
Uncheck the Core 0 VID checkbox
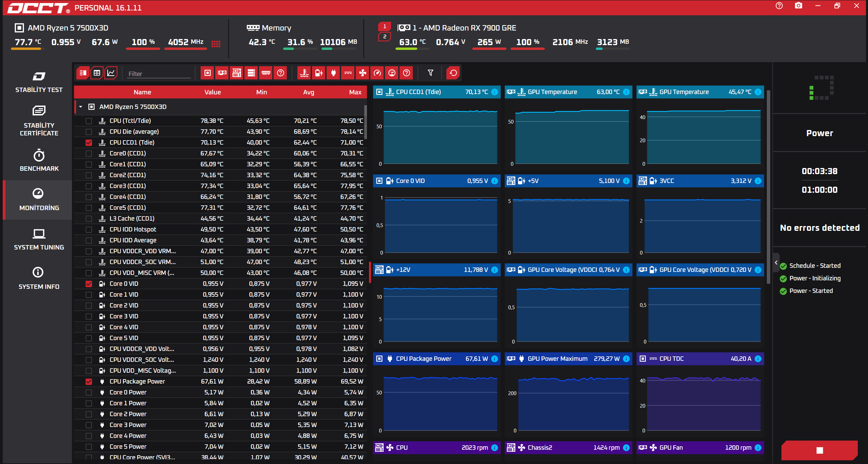click(x=89, y=284)
